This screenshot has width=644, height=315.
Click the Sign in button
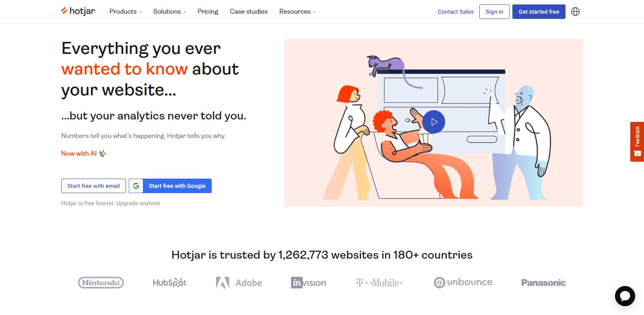(494, 12)
